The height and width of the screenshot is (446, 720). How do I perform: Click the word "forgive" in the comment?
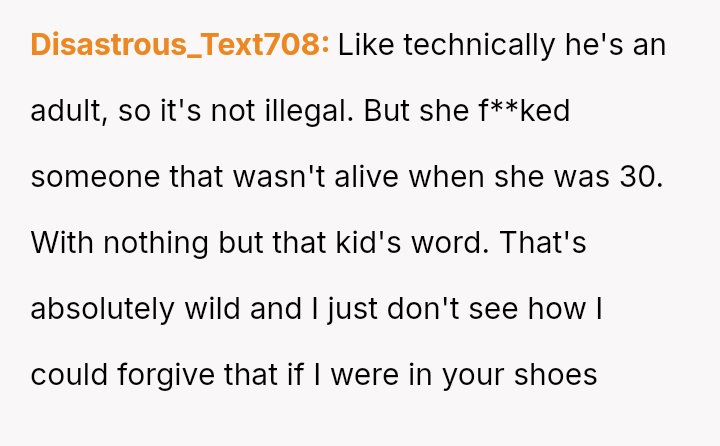click(x=160, y=375)
